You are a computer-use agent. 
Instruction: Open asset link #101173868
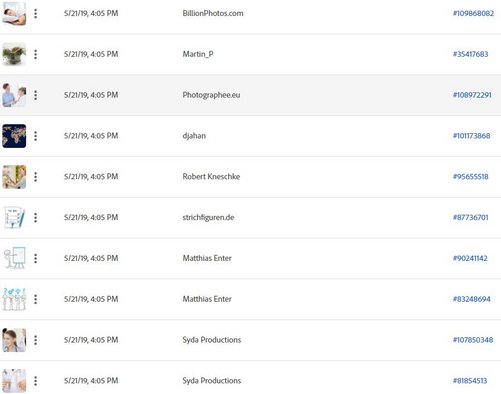click(x=471, y=136)
